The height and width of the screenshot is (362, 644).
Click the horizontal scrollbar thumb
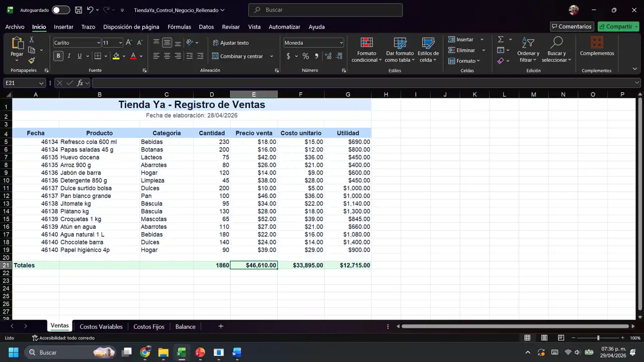point(516,326)
